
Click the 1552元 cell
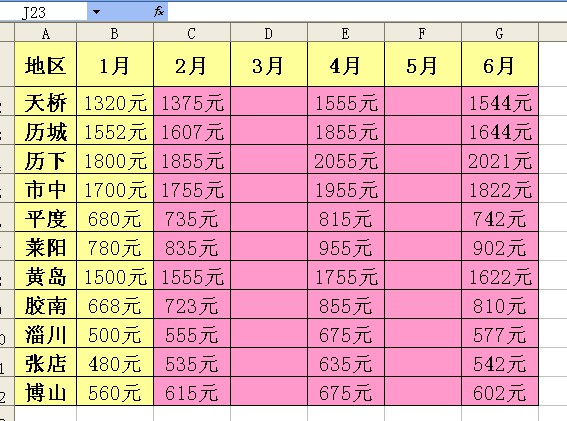(115, 131)
